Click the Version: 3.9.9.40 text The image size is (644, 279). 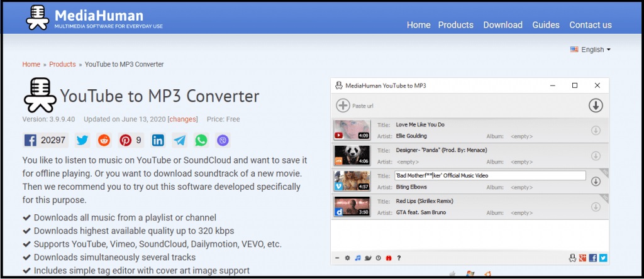point(48,119)
